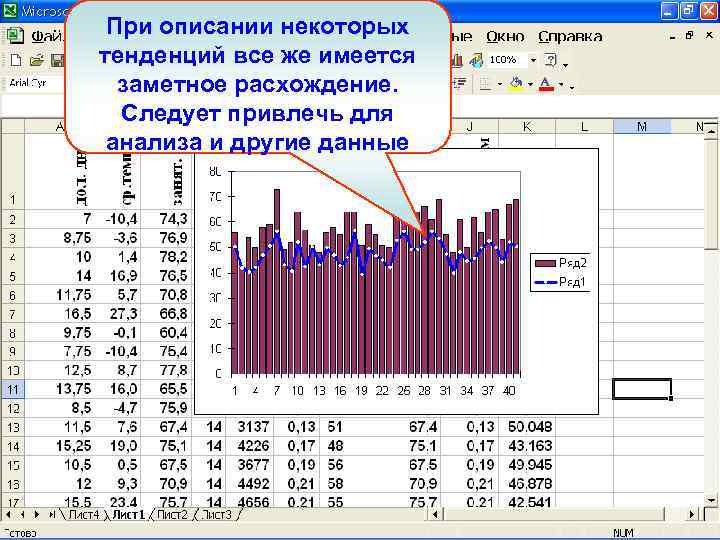Select column J header
This screenshot has width=720, height=540.
tap(469, 126)
